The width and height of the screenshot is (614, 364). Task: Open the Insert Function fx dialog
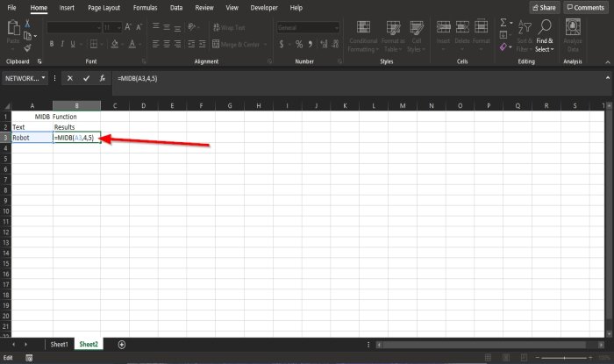tap(103, 78)
